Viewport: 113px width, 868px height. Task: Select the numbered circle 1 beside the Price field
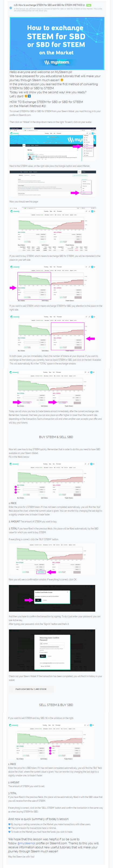pos(16,487)
